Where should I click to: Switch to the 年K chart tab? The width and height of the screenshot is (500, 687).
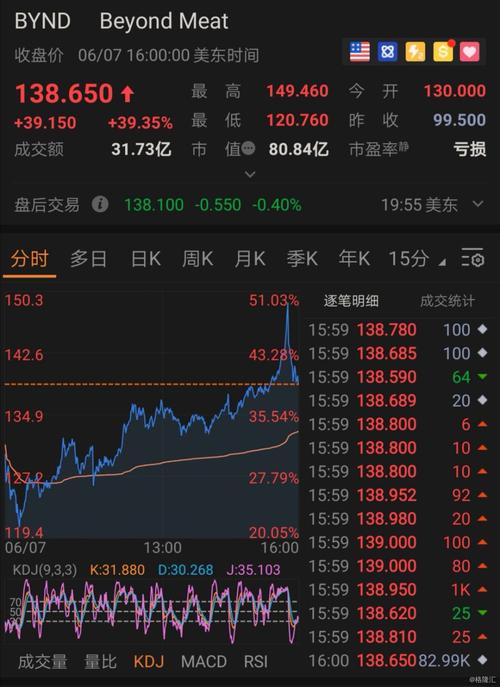coord(354,259)
